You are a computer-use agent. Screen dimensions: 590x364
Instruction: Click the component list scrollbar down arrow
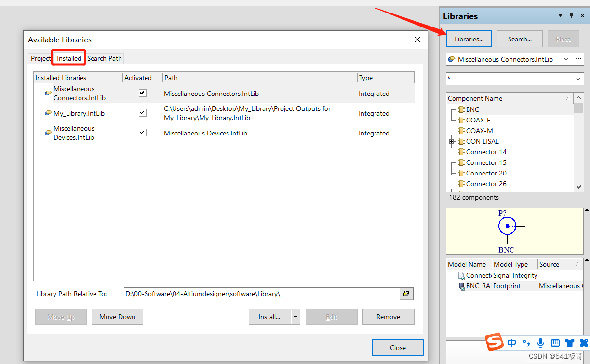tap(579, 187)
